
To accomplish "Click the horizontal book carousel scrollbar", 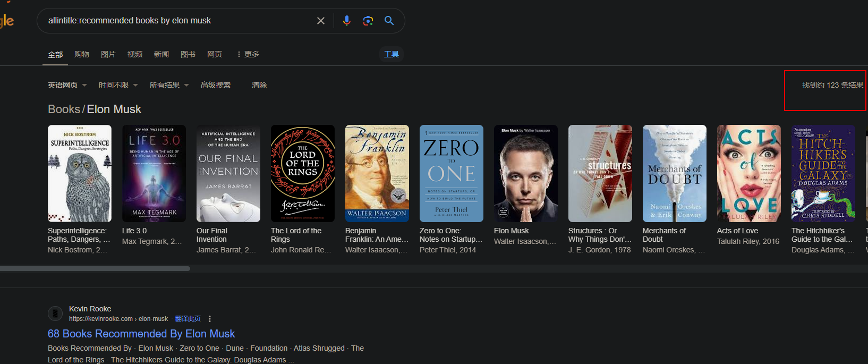I will 95,269.
